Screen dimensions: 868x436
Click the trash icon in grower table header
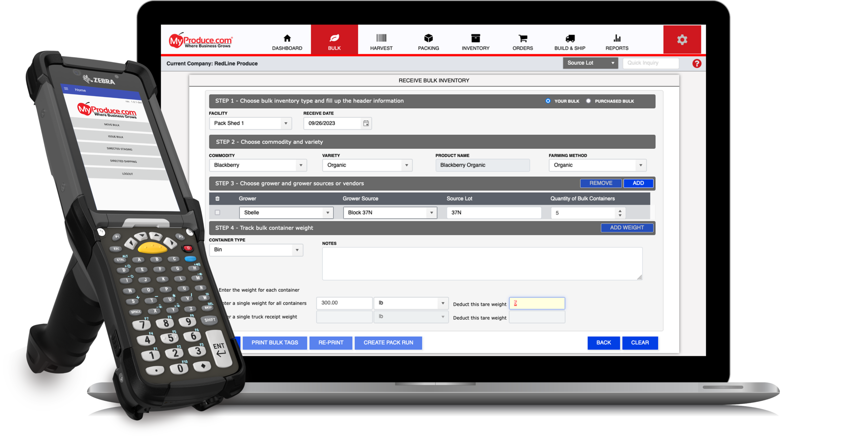pos(218,199)
